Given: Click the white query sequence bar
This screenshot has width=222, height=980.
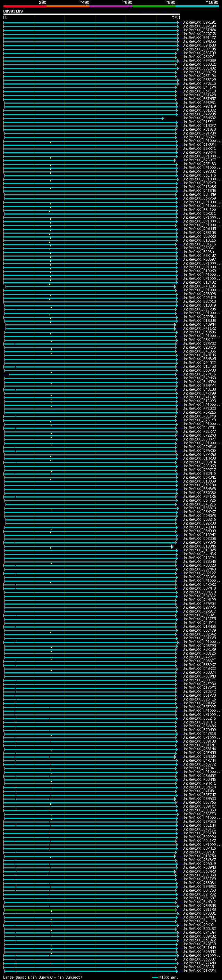Looking at the screenshot, I should click(x=92, y=15).
